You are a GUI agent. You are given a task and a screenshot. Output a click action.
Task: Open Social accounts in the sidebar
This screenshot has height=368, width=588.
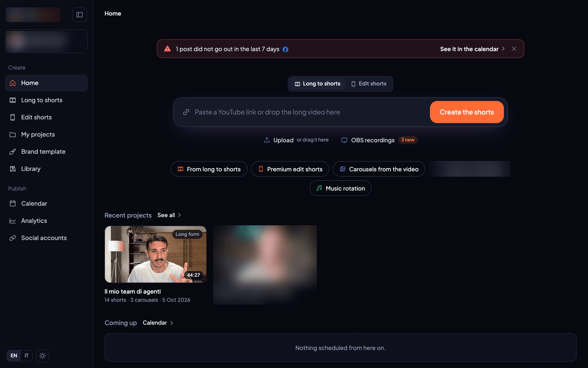tap(46, 238)
